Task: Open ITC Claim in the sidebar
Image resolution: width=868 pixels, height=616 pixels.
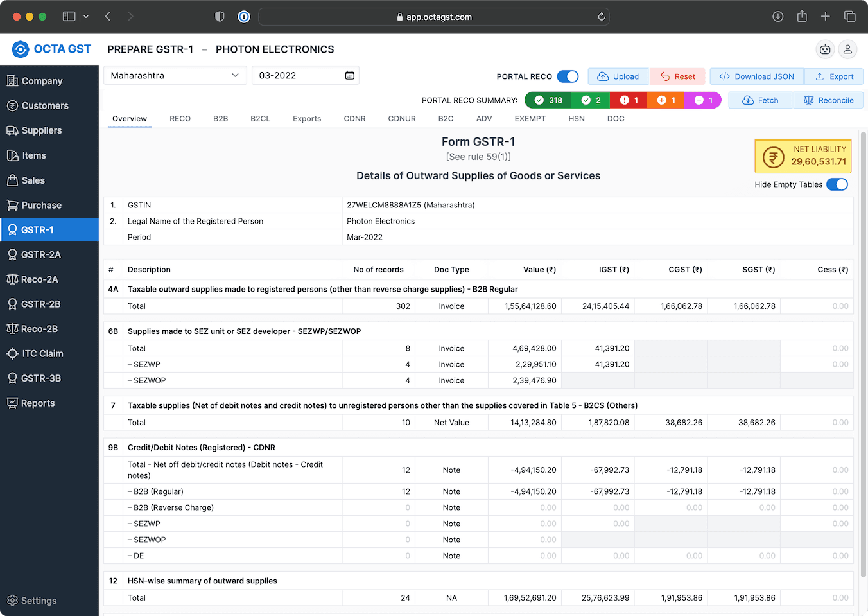Action: [49, 353]
